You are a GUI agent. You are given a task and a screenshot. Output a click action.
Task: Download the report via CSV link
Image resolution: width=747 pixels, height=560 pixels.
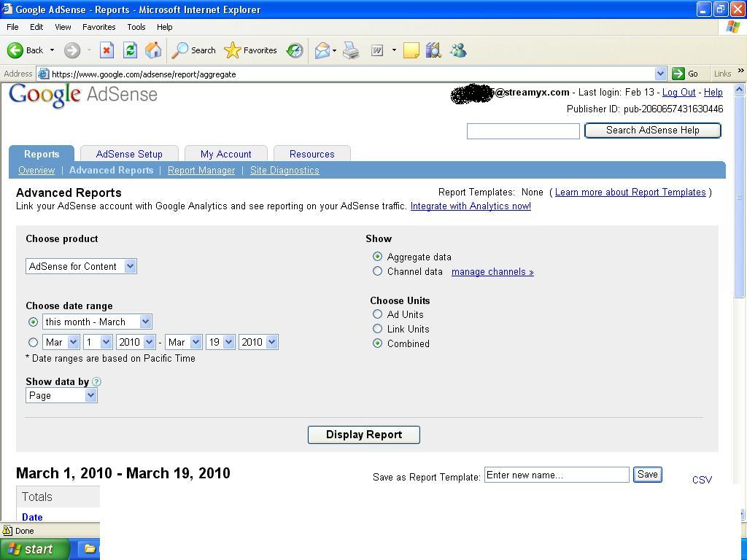pos(702,480)
